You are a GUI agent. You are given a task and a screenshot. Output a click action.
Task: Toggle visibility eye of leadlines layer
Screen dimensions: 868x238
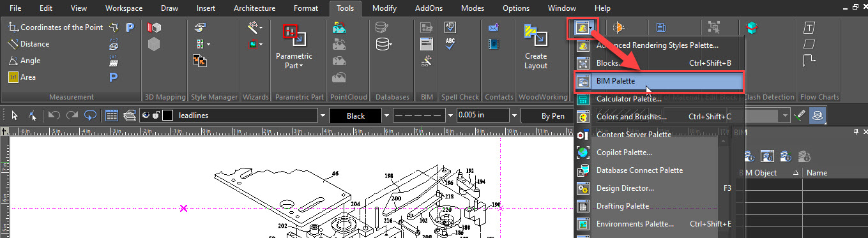click(x=146, y=116)
